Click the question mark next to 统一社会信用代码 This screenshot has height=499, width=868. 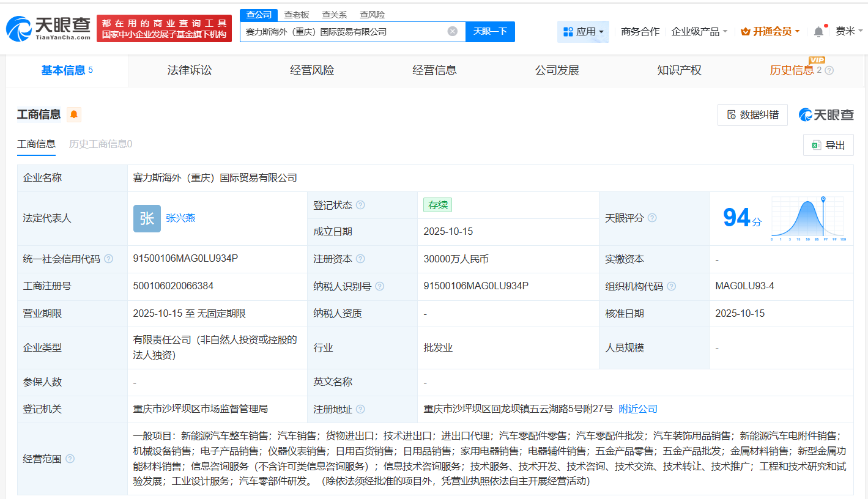pyautogui.click(x=109, y=259)
